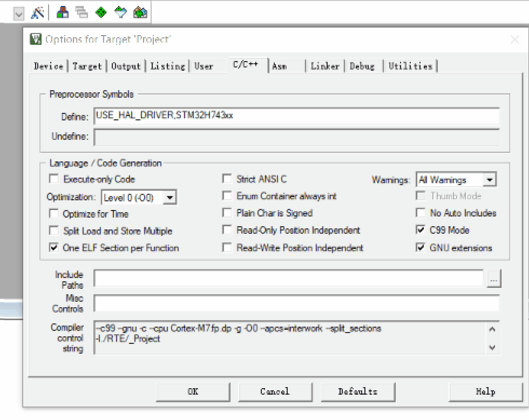Enable Execute-only Code checkbox
The width and height of the screenshot is (529, 420).
(54, 179)
